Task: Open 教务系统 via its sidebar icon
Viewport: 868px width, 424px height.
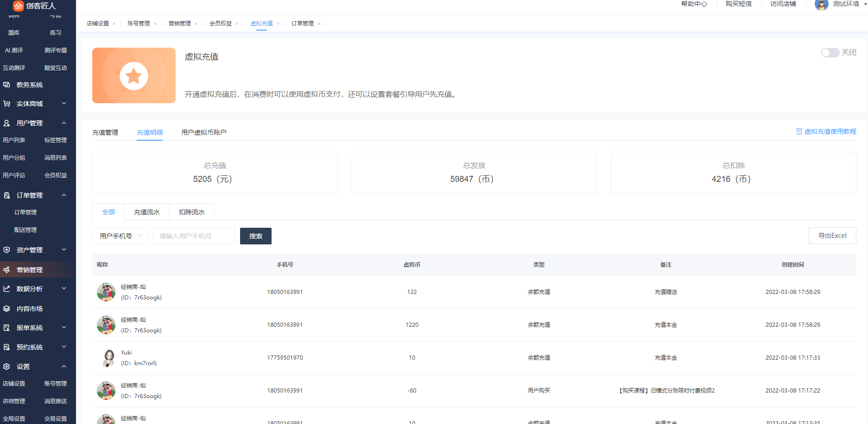Action: point(6,85)
